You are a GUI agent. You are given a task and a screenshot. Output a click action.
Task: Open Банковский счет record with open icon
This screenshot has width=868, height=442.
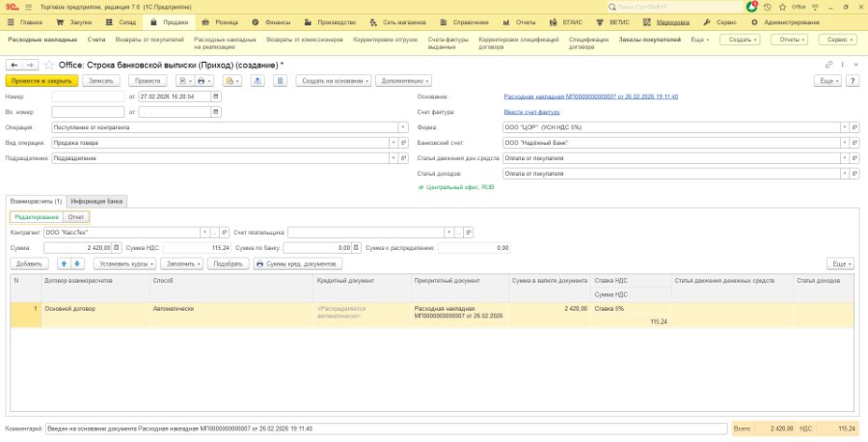click(x=855, y=143)
